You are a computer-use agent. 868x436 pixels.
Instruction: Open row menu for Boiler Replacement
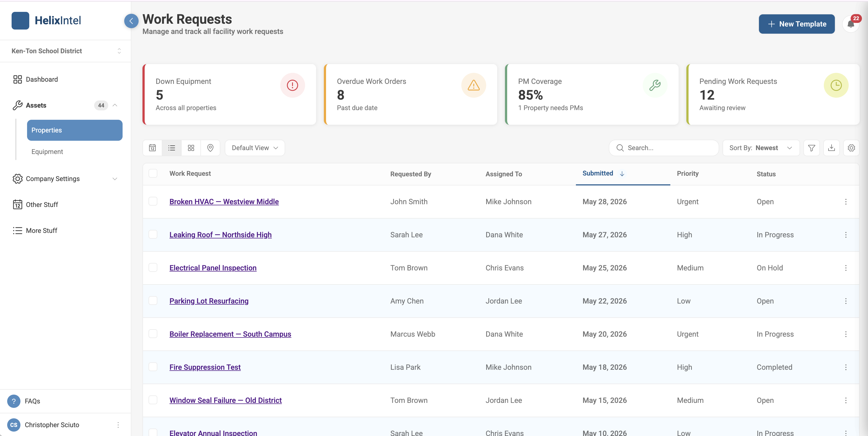click(846, 334)
